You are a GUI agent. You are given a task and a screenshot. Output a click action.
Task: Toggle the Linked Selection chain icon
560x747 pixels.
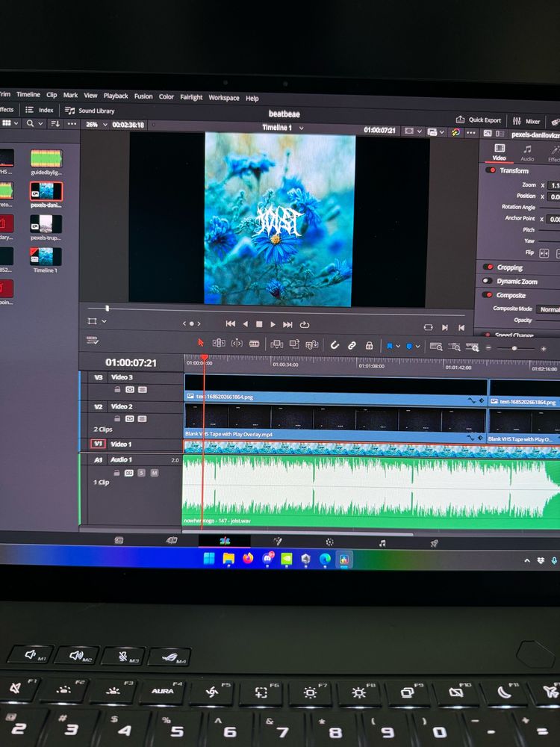coord(352,345)
